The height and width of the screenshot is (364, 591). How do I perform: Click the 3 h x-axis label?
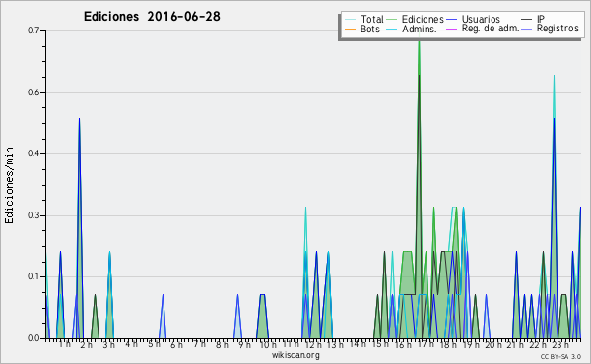point(109,345)
